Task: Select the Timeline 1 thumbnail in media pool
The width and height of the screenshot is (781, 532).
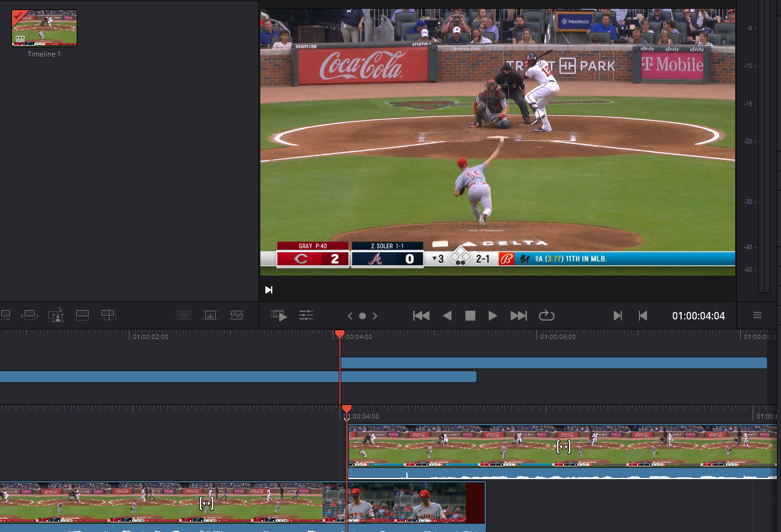Action: pyautogui.click(x=45, y=28)
